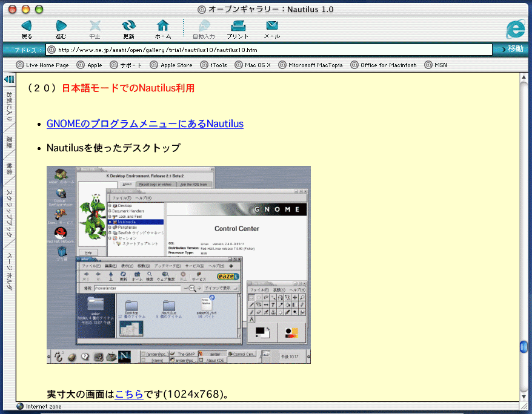This screenshot has width=532, height=414.
Task: Click the Nautilus desktop screenshot image
Action: pos(179,264)
